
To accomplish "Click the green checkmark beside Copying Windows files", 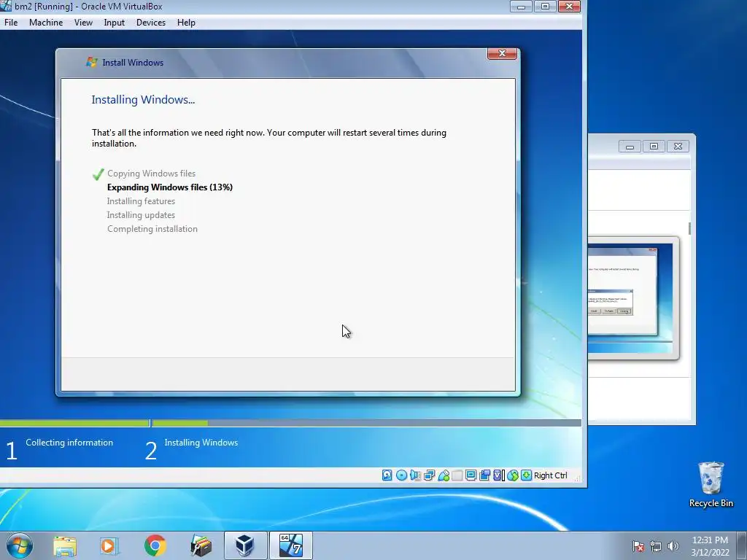I will [98, 174].
